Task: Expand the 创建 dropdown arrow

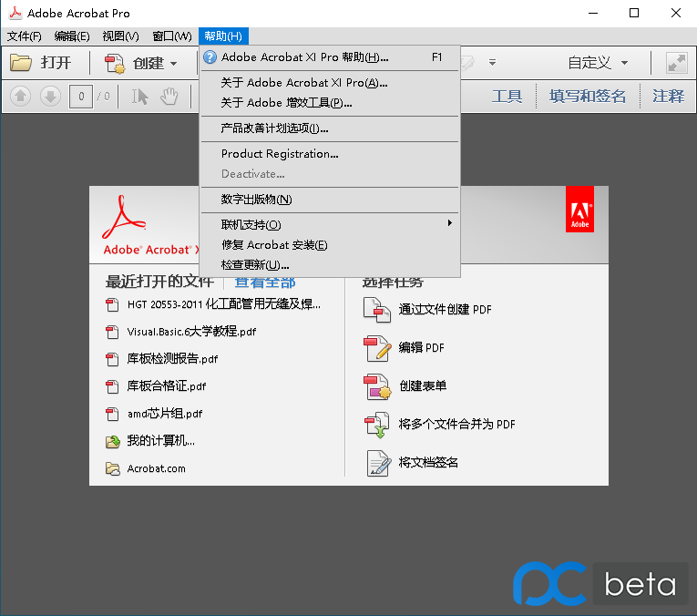Action: pos(174,64)
